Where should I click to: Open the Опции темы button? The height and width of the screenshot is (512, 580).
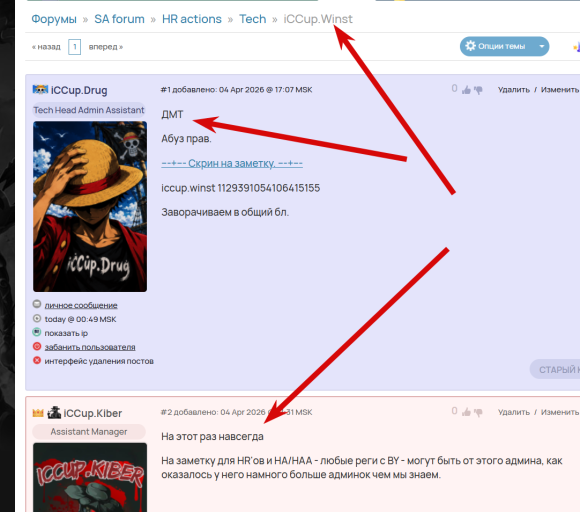[x=504, y=46]
